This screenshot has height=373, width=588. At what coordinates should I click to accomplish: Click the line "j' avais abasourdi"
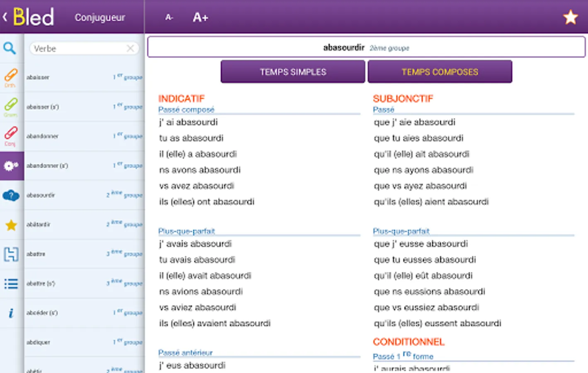195,244
